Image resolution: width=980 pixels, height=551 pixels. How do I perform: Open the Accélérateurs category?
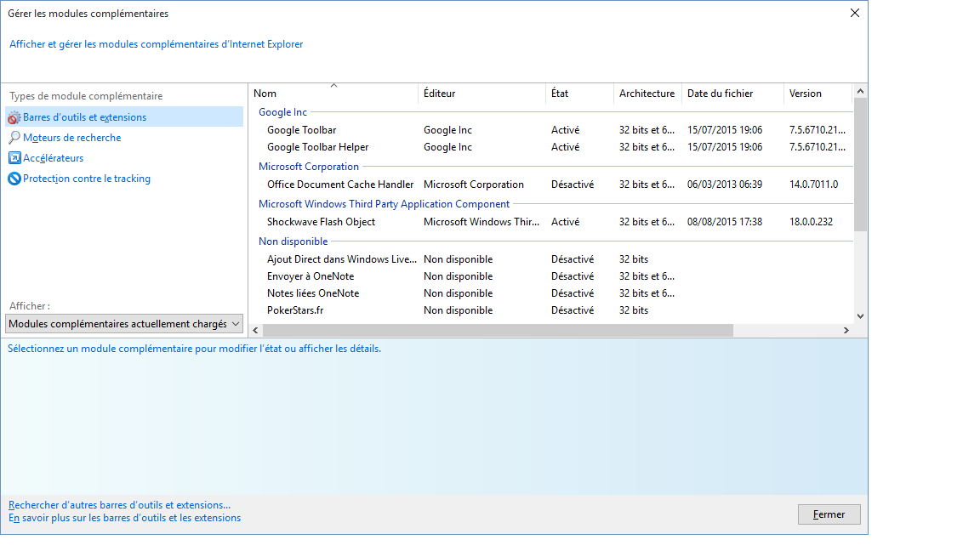(x=53, y=159)
